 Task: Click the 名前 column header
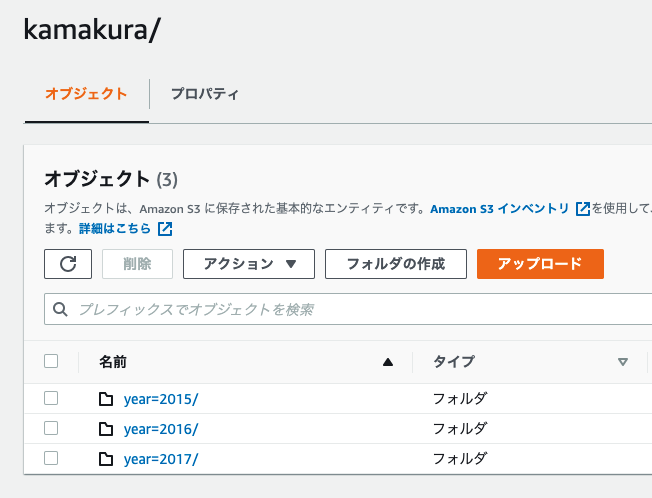113,362
